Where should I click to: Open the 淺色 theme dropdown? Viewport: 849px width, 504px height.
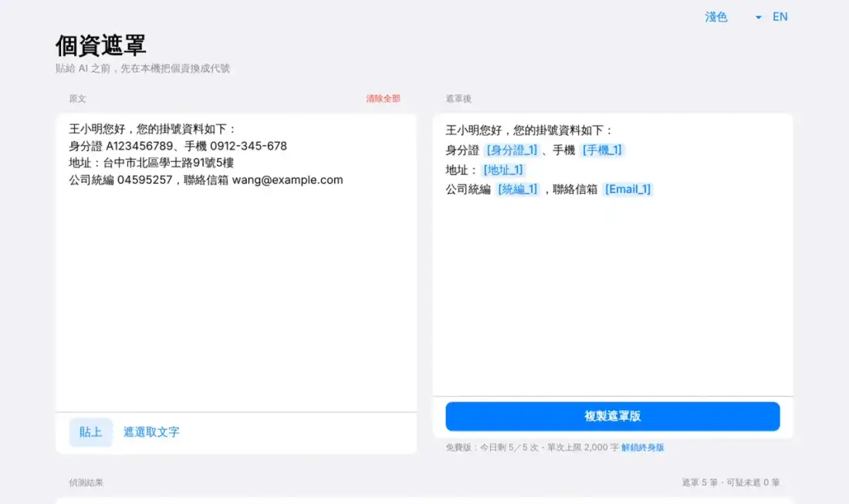pos(732,17)
